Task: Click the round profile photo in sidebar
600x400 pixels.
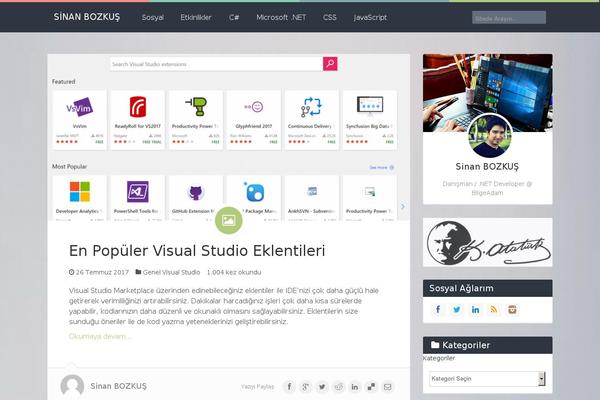Action: pyautogui.click(x=489, y=136)
